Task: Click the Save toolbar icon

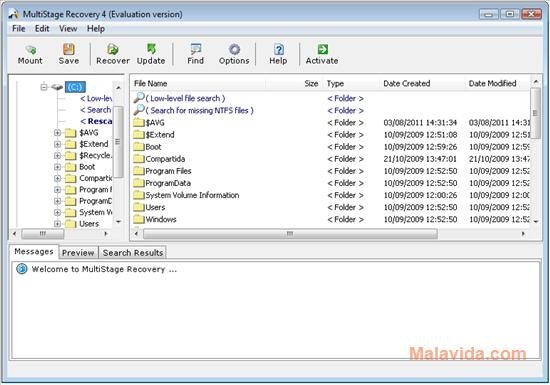Action: click(x=69, y=49)
